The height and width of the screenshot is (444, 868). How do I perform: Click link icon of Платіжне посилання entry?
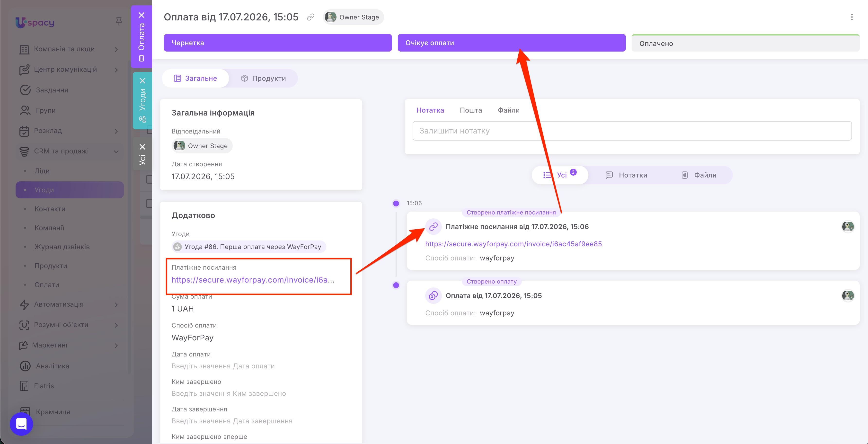433,226
